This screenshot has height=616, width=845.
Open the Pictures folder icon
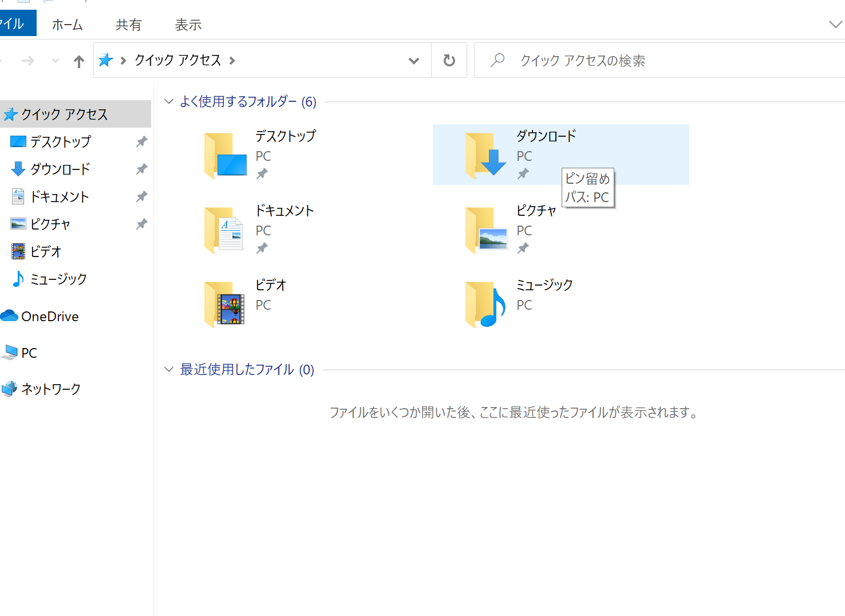(485, 230)
